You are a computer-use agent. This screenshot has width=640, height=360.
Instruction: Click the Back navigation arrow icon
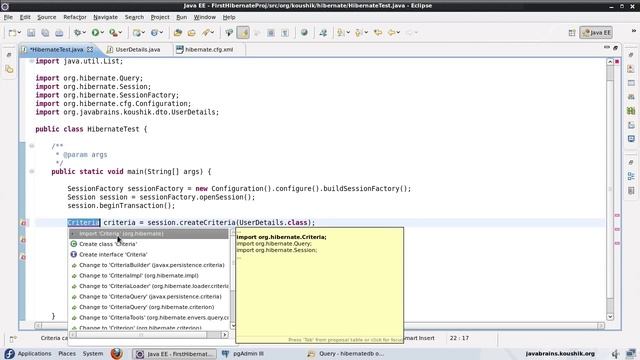point(391,33)
